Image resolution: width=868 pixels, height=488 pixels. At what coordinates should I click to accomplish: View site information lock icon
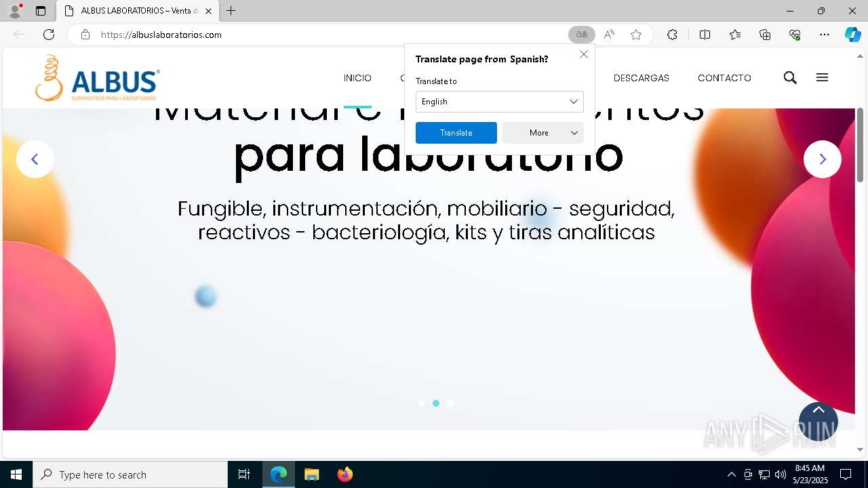tap(85, 35)
